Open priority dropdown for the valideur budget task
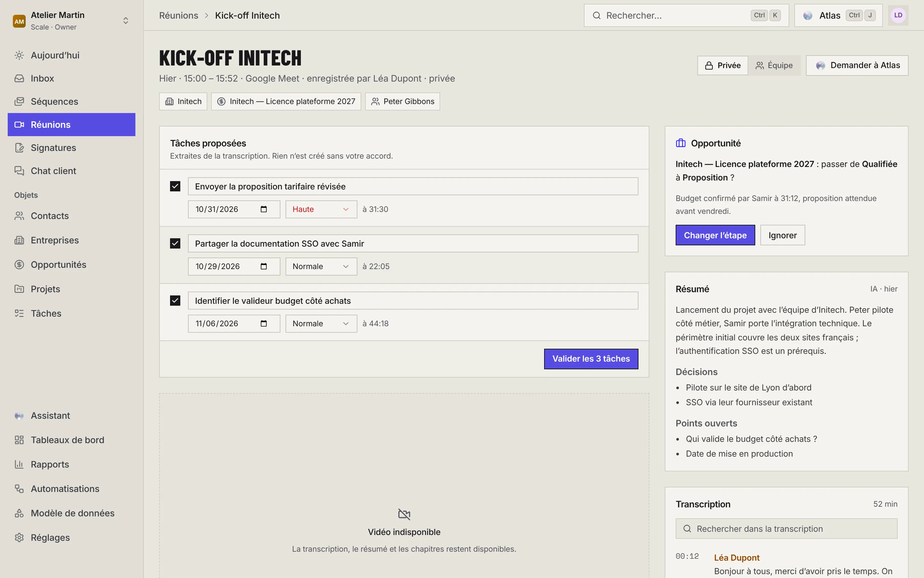 pos(321,323)
